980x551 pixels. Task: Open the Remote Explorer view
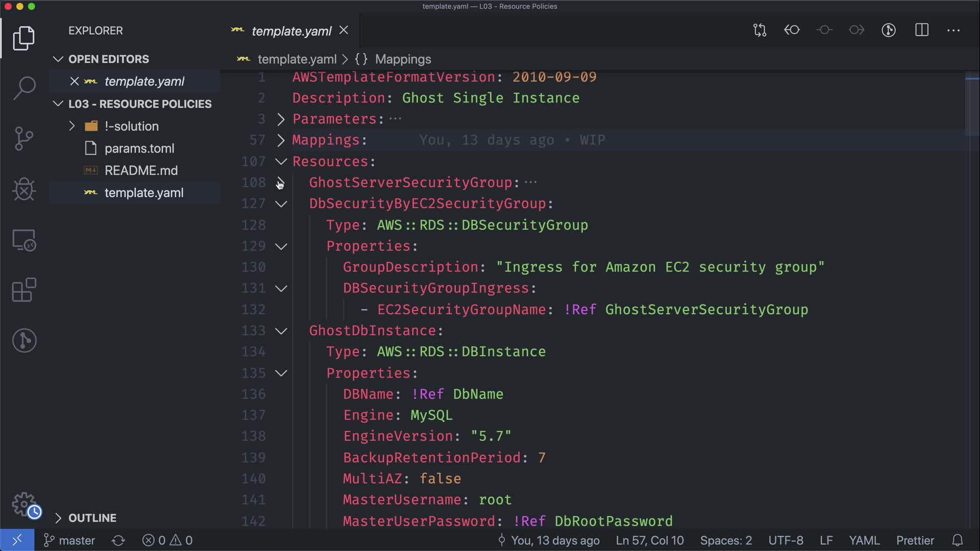pos(24,240)
